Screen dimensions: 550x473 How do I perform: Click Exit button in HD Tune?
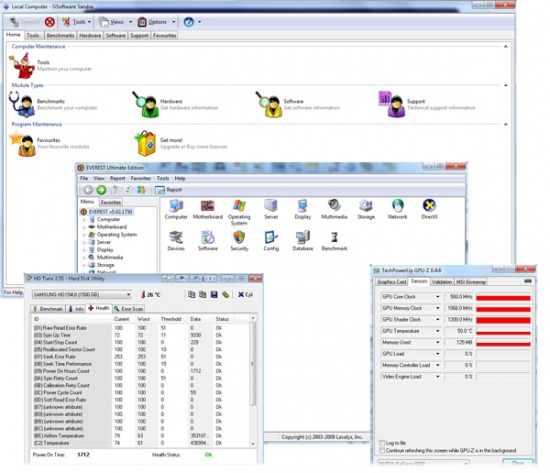tap(245, 294)
